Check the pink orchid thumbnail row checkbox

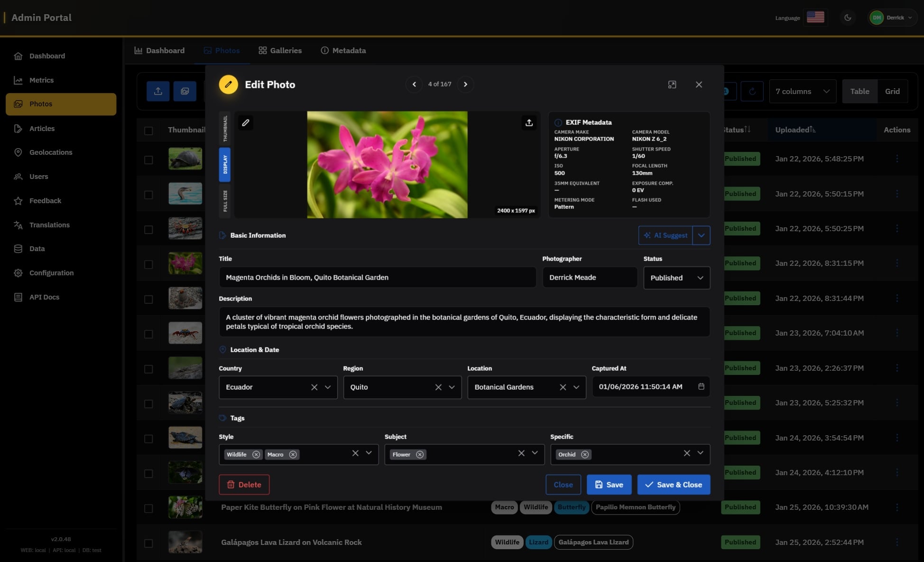point(148,264)
